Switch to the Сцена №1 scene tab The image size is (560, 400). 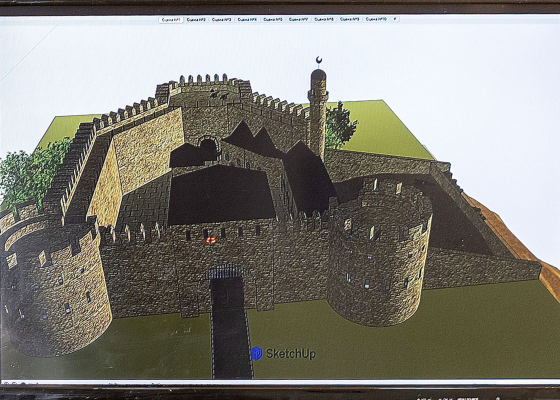171,20
